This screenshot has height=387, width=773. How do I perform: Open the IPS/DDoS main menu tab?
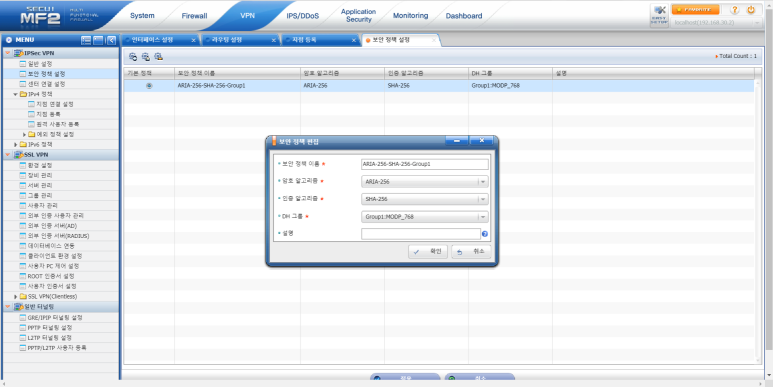point(303,16)
